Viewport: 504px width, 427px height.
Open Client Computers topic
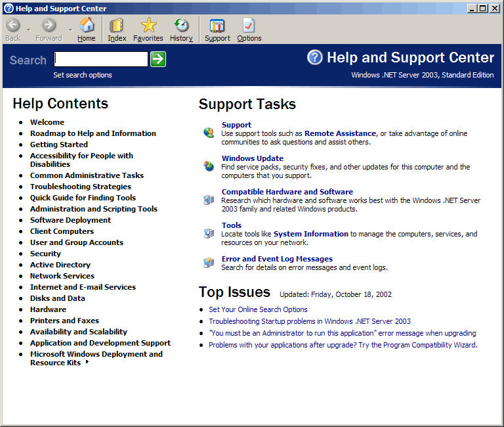(x=62, y=231)
